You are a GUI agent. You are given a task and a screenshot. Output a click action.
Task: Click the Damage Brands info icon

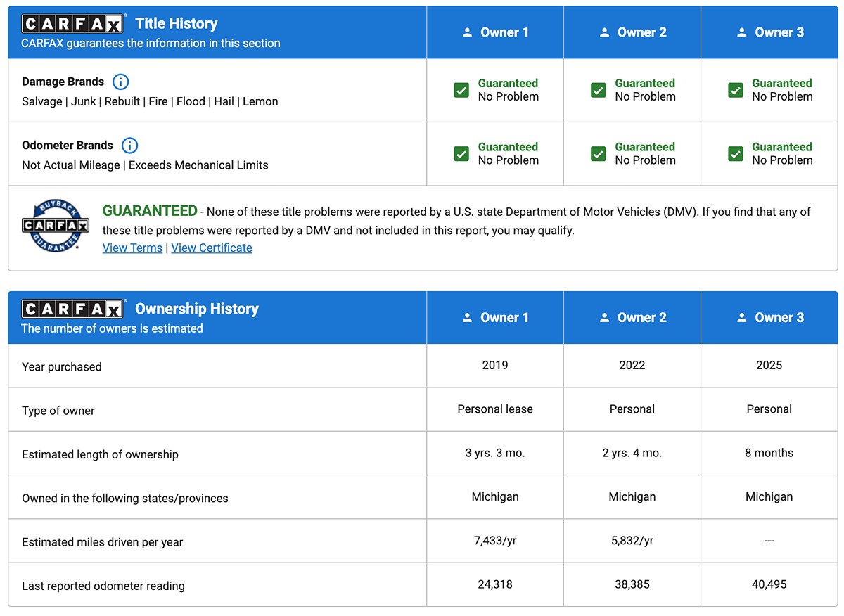pyautogui.click(x=121, y=82)
